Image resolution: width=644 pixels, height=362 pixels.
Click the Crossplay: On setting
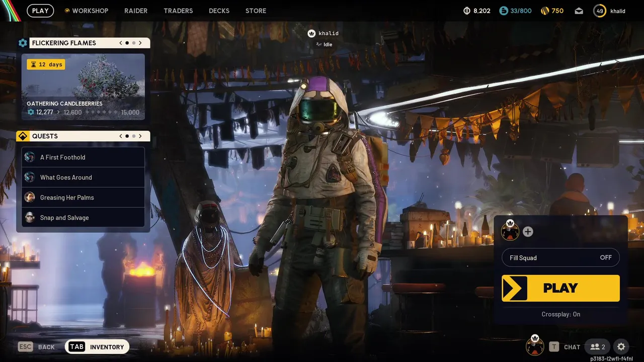(560, 314)
